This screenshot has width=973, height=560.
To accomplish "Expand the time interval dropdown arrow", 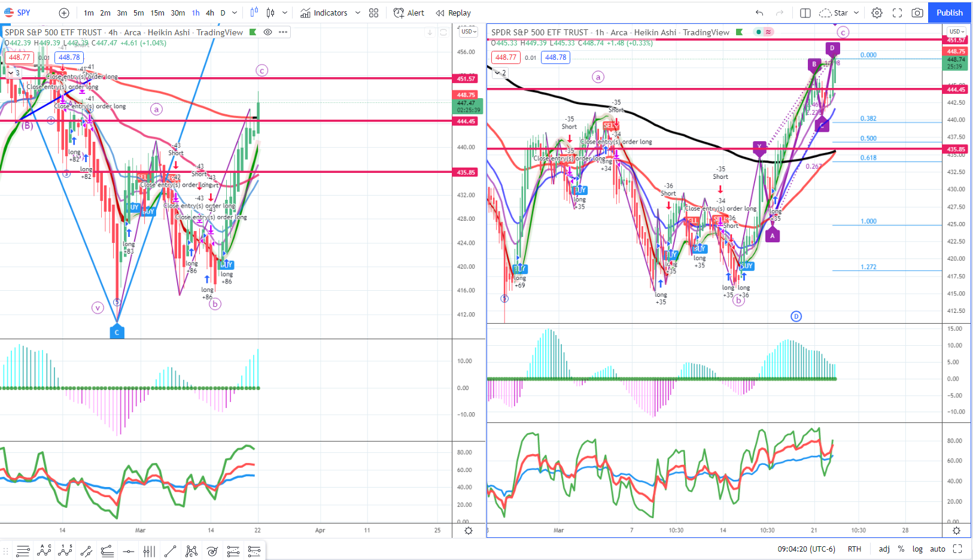I will [235, 13].
